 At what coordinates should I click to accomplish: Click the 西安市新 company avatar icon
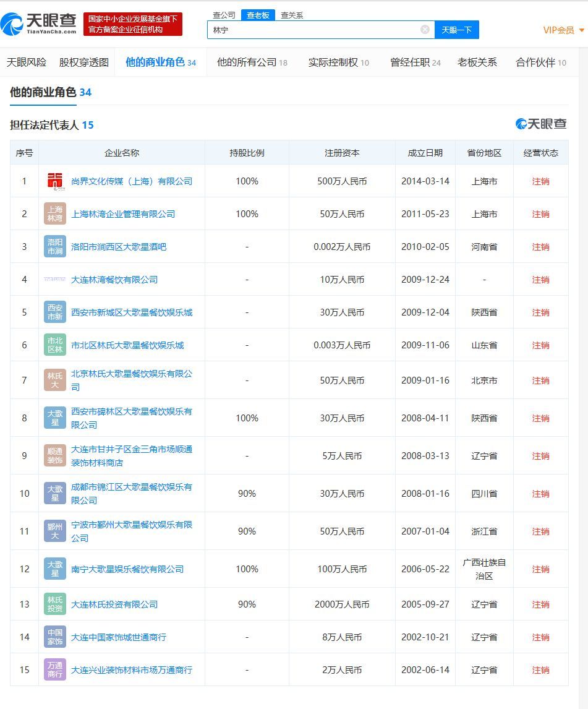tap(55, 312)
